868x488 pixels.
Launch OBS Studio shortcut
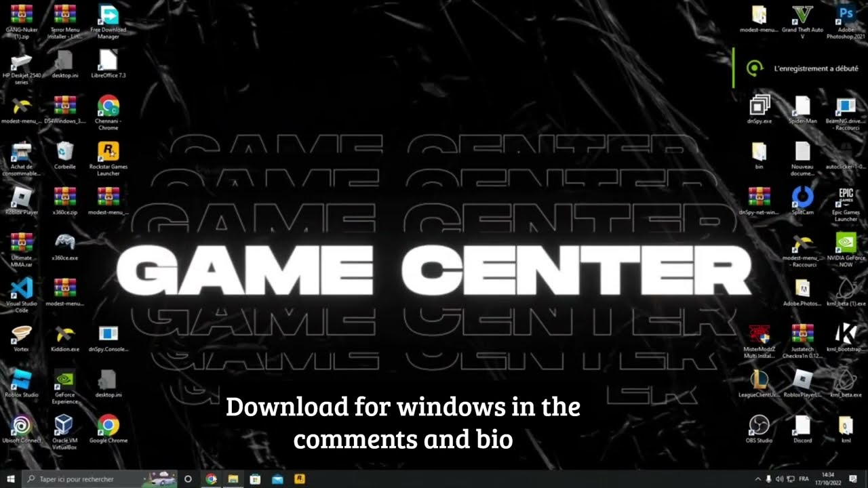point(759,430)
